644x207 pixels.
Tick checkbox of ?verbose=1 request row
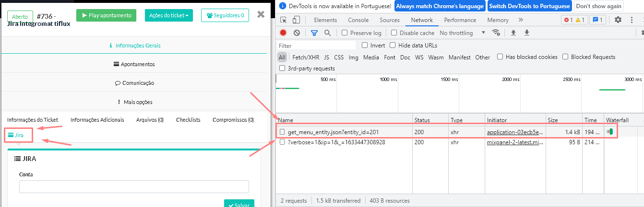tap(283, 142)
